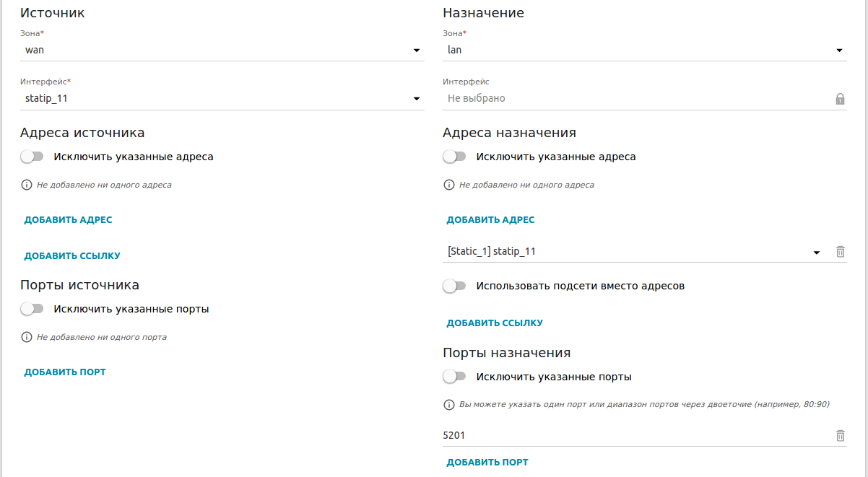Click ДОБАВИТЬ ССЫЛКУ under destination addresses

pyautogui.click(x=495, y=323)
